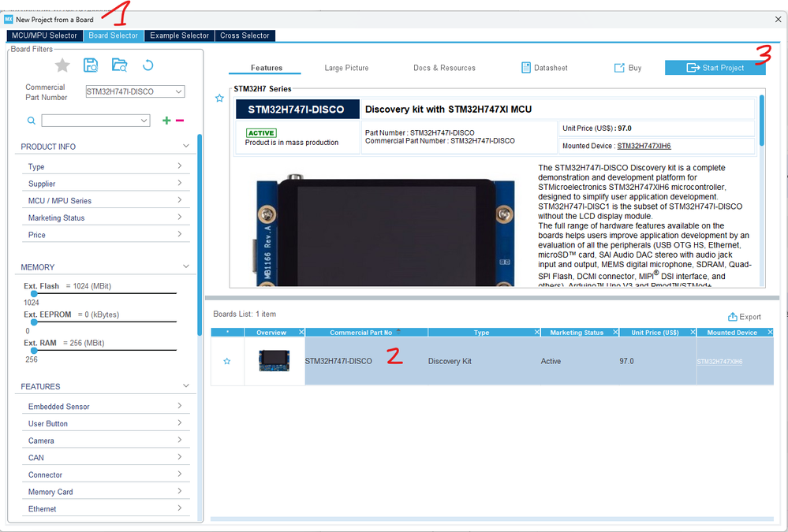This screenshot has width=788, height=532.
Task: Add a search criterion with green plus
Action: pos(166,121)
